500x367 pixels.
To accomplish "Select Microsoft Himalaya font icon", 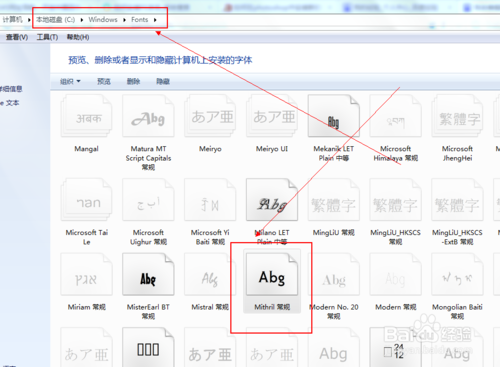I will pos(395,116).
